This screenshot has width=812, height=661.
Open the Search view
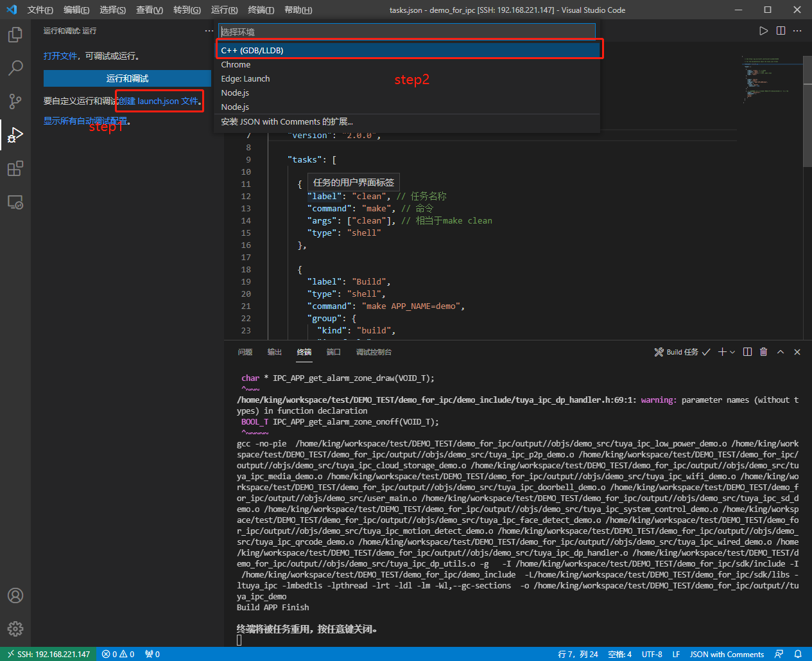pos(15,68)
